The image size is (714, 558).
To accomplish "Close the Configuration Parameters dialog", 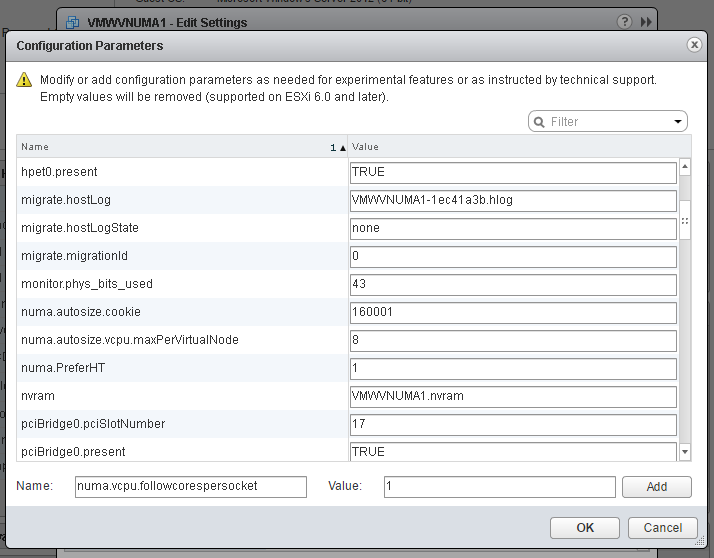I will [694, 45].
